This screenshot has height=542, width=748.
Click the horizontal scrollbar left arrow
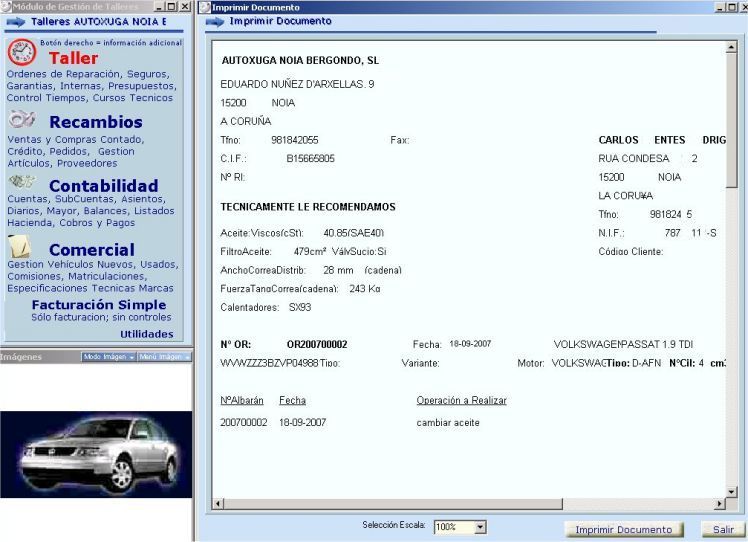click(x=218, y=503)
